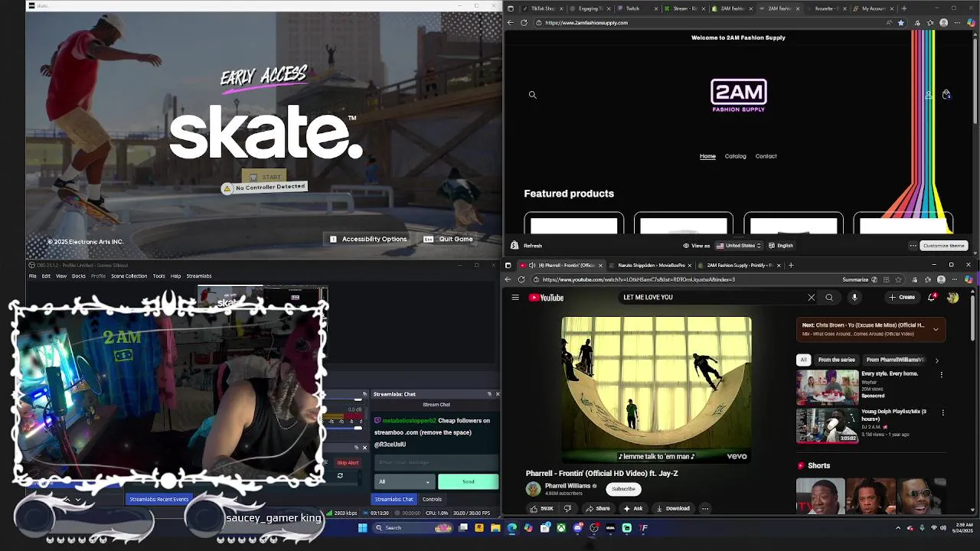Go back in the top browser window
980x551 pixels.
[x=511, y=23]
